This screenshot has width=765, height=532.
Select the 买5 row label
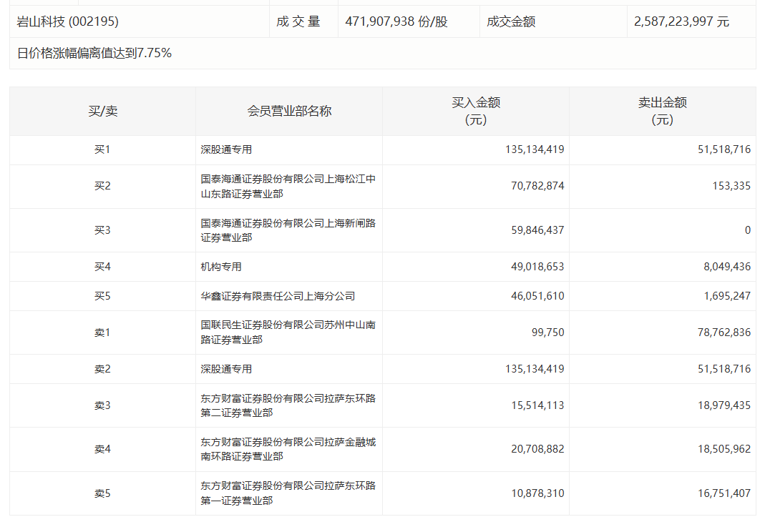(x=102, y=296)
